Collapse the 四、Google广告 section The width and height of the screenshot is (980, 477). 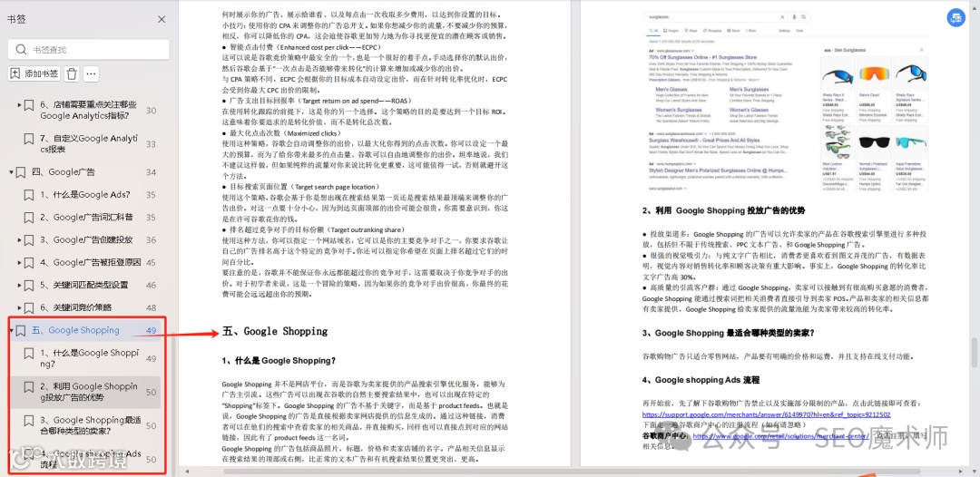[11, 171]
